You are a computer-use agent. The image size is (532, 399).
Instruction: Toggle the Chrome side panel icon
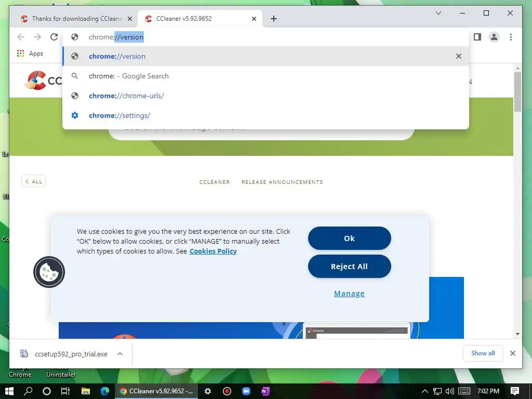pyautogui.click(x=477, y=37)
